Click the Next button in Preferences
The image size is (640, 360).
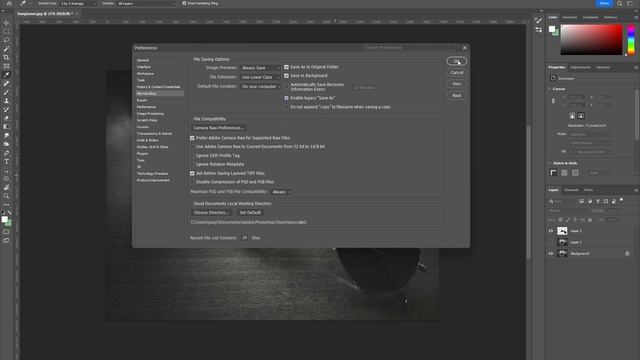click(456, 96)
